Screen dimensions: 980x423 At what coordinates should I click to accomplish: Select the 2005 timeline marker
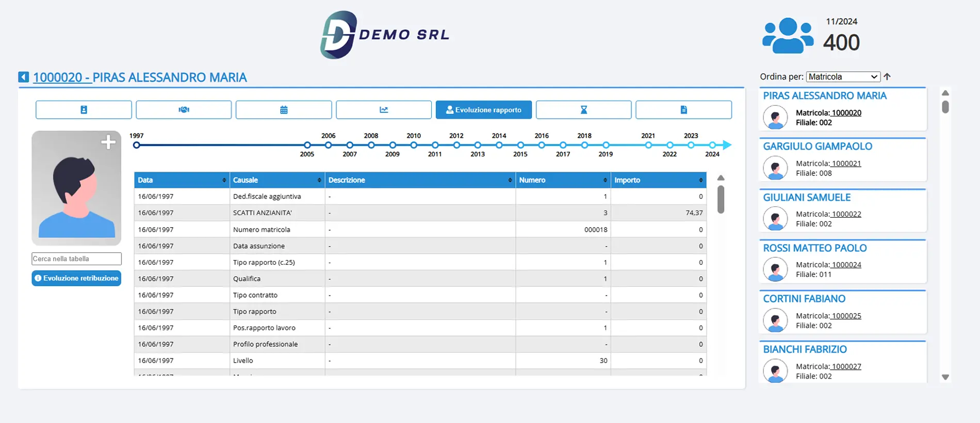click(x=307, y=145)
